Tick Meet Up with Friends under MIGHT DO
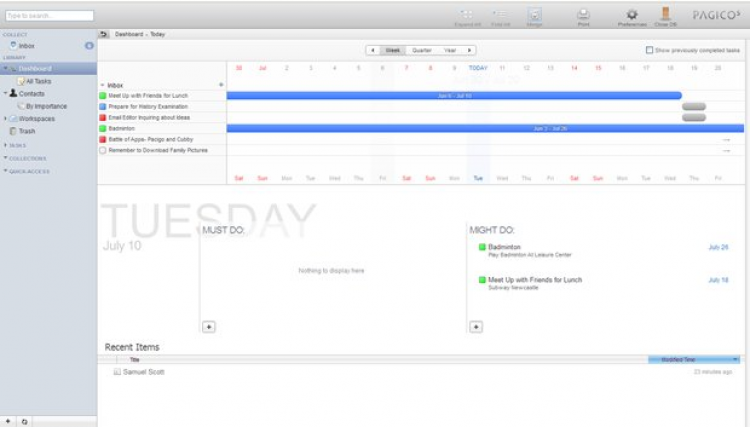Viewport: 750px width, 427px height. (x=482, y=280)
